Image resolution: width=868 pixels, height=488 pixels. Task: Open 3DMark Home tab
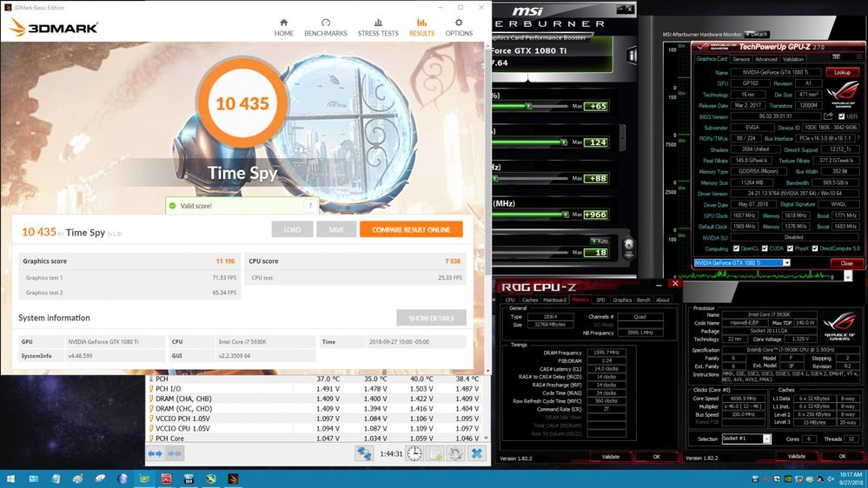[283, 28]
